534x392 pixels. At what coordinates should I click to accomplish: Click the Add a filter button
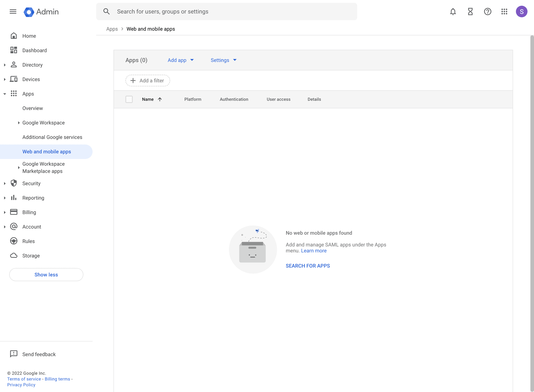tap(148, 80)
